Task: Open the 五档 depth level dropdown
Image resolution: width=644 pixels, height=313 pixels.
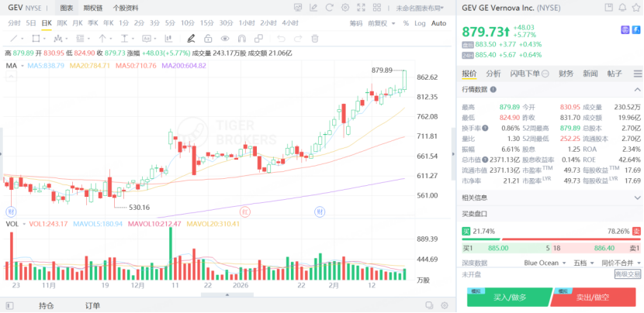Action: (x=583, y=263)
